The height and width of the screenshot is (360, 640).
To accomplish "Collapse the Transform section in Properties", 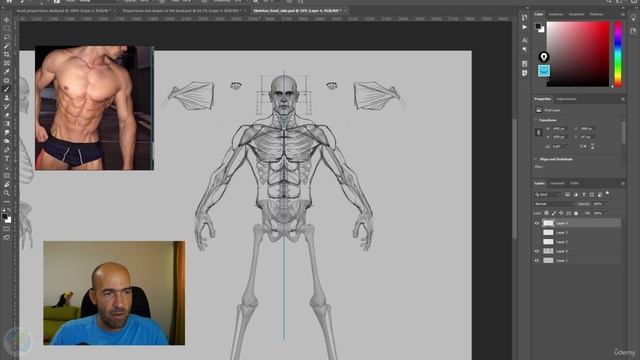I will click(536, 120).
